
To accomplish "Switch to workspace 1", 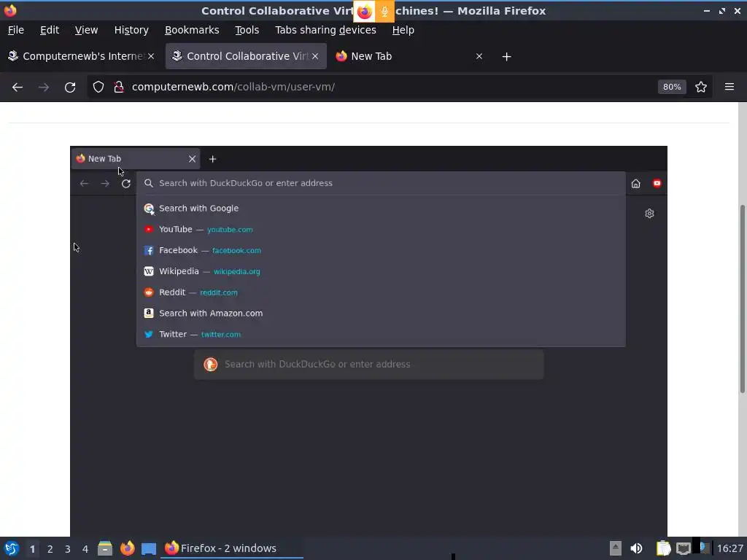I will [x=32, y=549].
